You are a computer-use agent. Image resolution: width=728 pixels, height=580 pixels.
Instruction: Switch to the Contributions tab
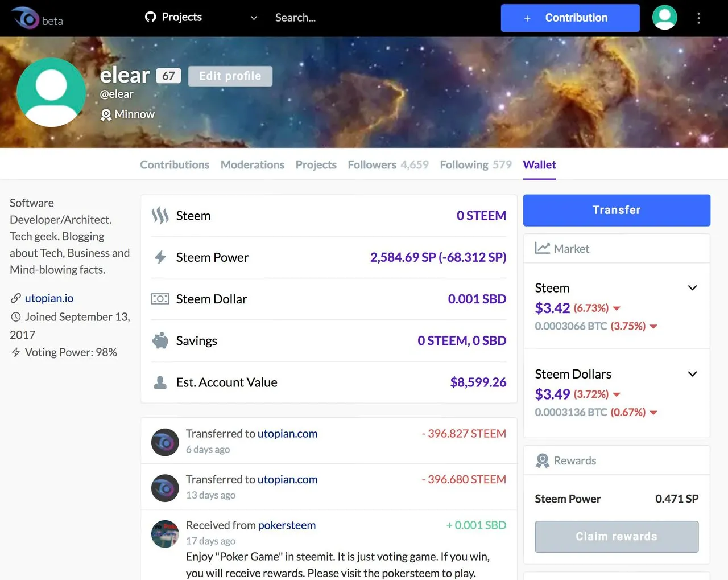[x=175, y=164]
